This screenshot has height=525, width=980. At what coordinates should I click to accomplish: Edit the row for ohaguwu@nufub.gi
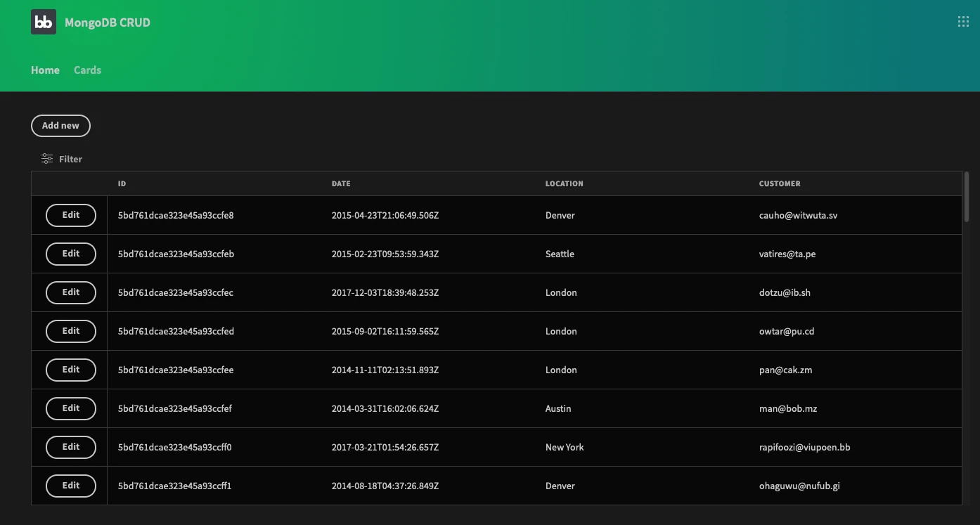[x=71, y=486]
